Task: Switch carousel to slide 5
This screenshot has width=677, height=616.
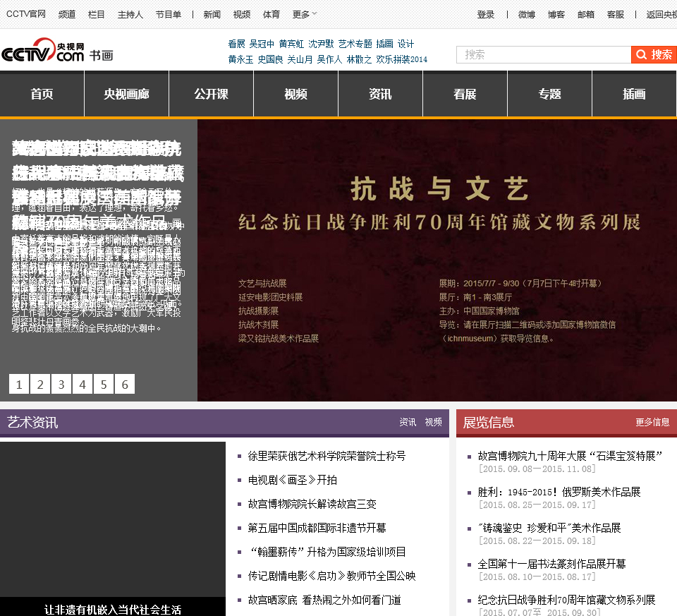Action: pyautogui.click(x=104, y=384)
